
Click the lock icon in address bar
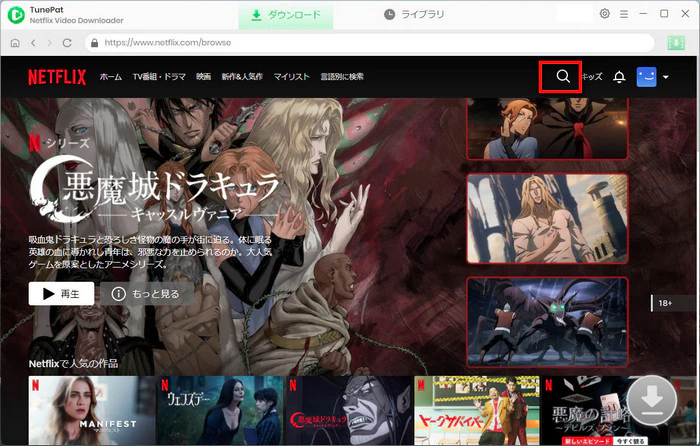(94, 43)
